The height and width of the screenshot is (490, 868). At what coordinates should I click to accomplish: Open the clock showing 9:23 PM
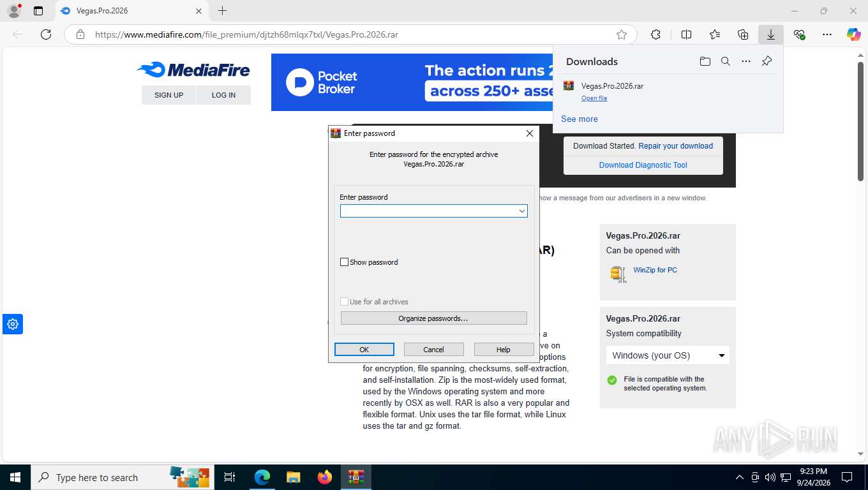click(812, 477)
